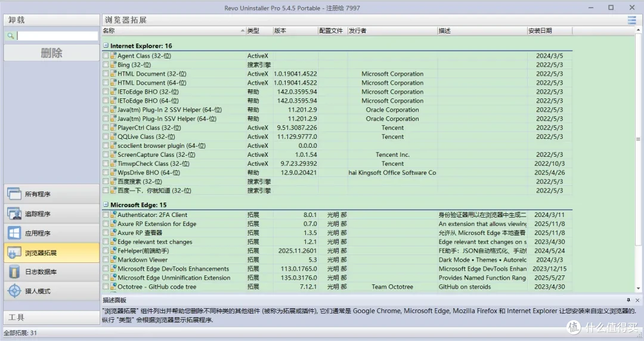Click the WpsDrive BHO item icon

(x=113, y=172)
